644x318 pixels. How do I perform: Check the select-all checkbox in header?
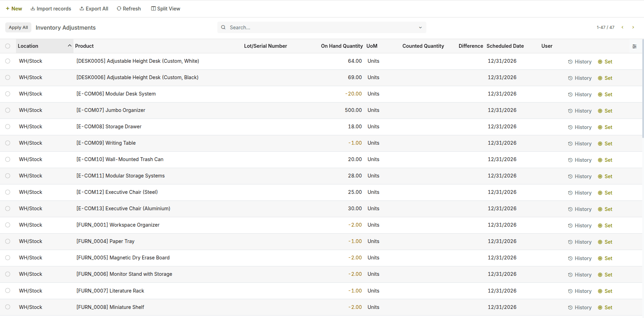8,46
